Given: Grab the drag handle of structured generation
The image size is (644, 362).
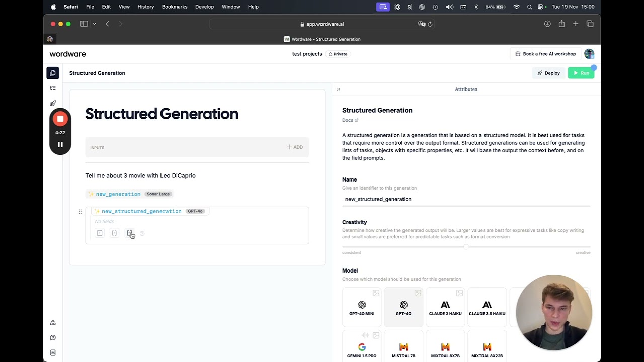Looking at the screenshot, I should tap(80, 212).
